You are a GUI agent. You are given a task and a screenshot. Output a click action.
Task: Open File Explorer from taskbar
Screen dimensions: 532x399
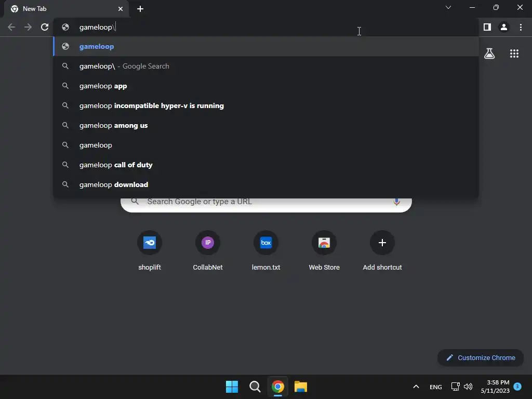tap(301, 387)
